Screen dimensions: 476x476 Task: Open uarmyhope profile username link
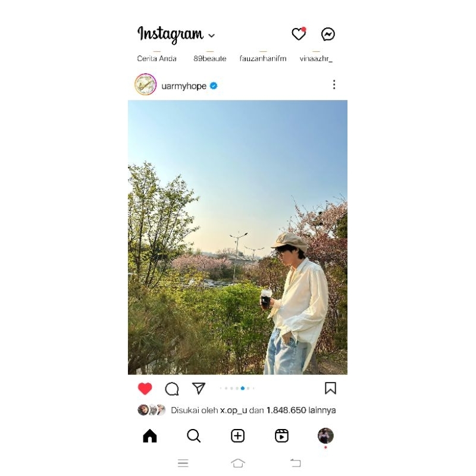pos(184,86)
